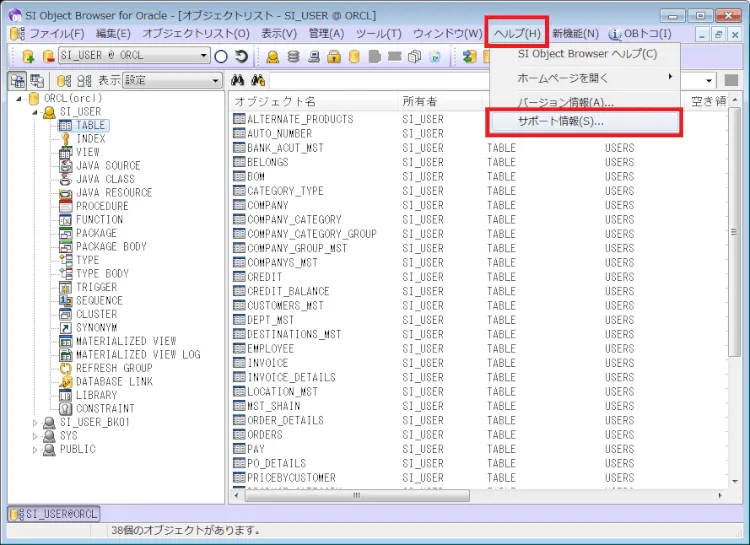Select the ORDERS table row
750x545 pixels.
[478, 435]
